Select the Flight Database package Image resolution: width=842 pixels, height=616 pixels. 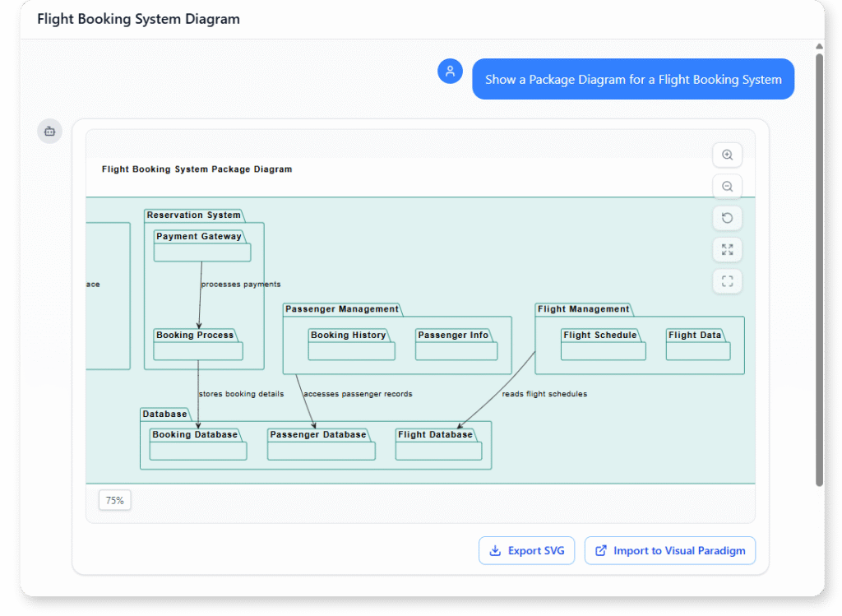pos(438,444)
